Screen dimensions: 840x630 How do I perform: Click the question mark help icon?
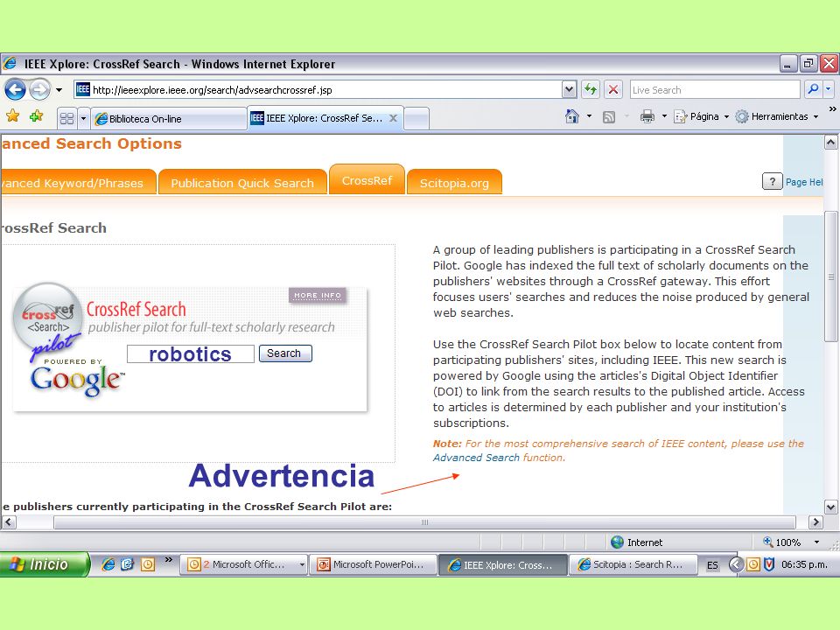tap(772, 182)
